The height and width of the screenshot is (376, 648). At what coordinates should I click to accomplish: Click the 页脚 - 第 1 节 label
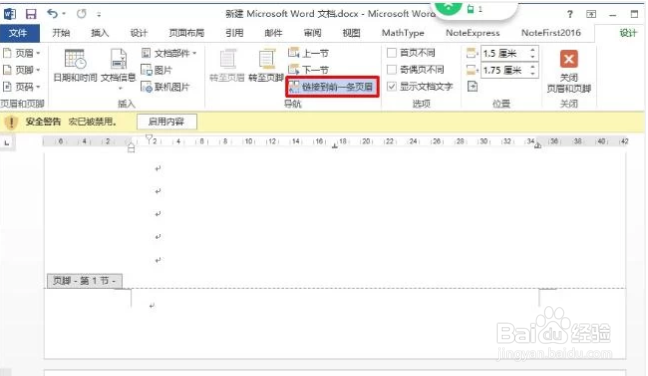click(84, 281)
